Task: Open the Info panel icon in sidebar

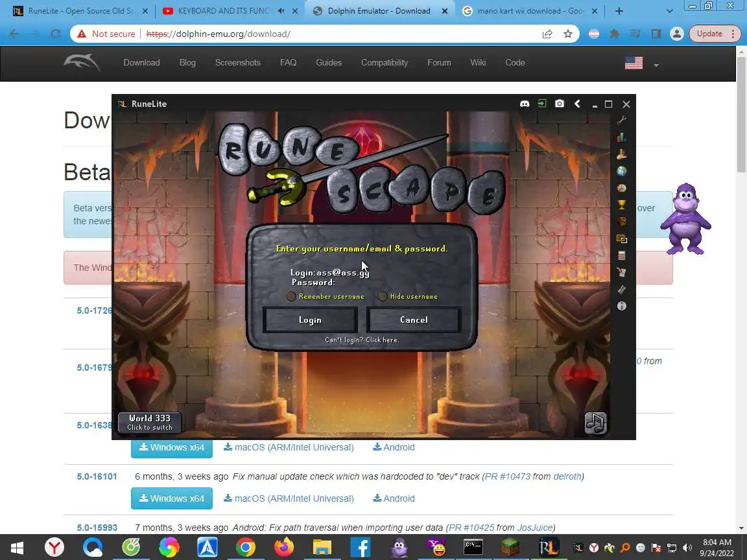Action: point(622,306)
